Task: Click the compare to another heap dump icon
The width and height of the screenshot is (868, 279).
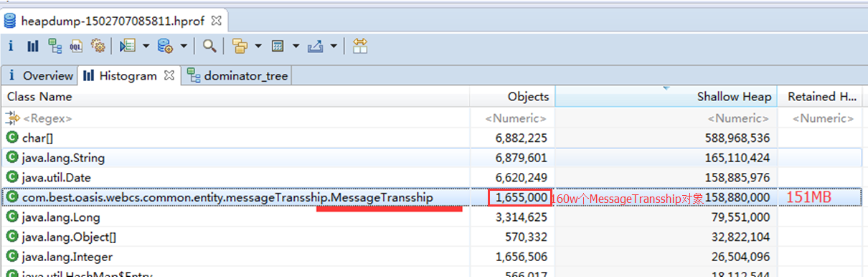Action: (x=360, y=46)
